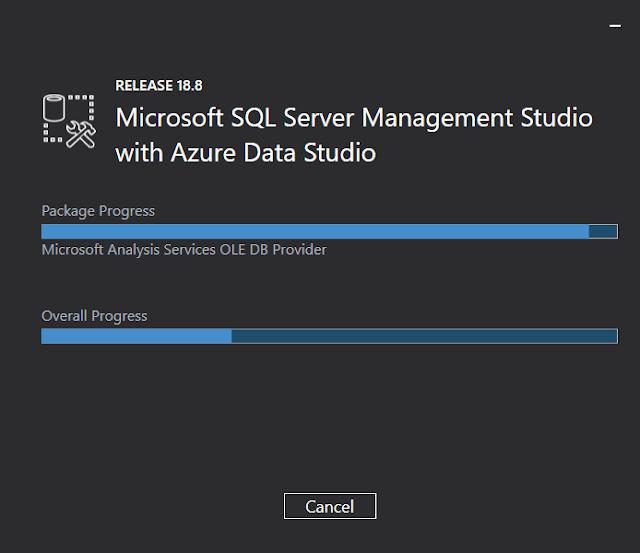This screenshot has height=553, width=640.
Task: Click the Microsoft Analysis Services OLE DB Provider text
Action: point(184,250)
